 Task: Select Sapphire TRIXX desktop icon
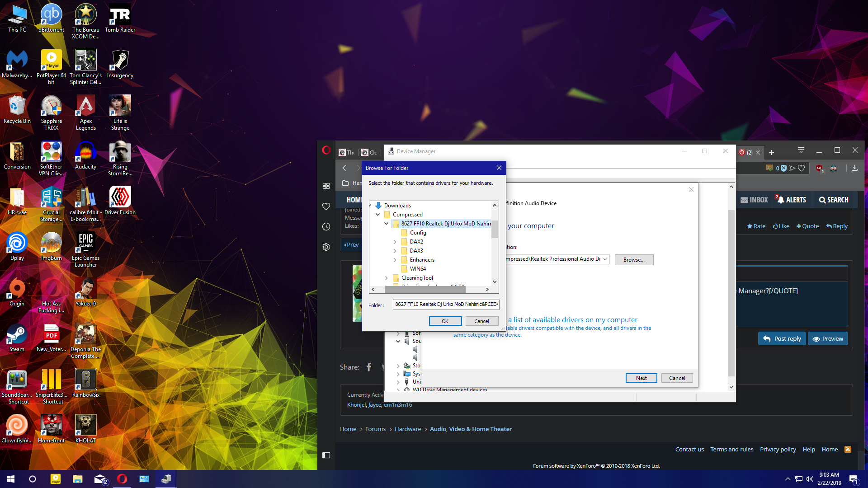(x=51, y=113)
